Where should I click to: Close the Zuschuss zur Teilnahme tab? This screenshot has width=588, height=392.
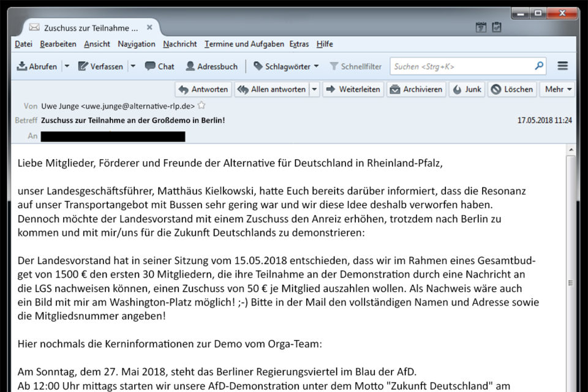(149, 28)
